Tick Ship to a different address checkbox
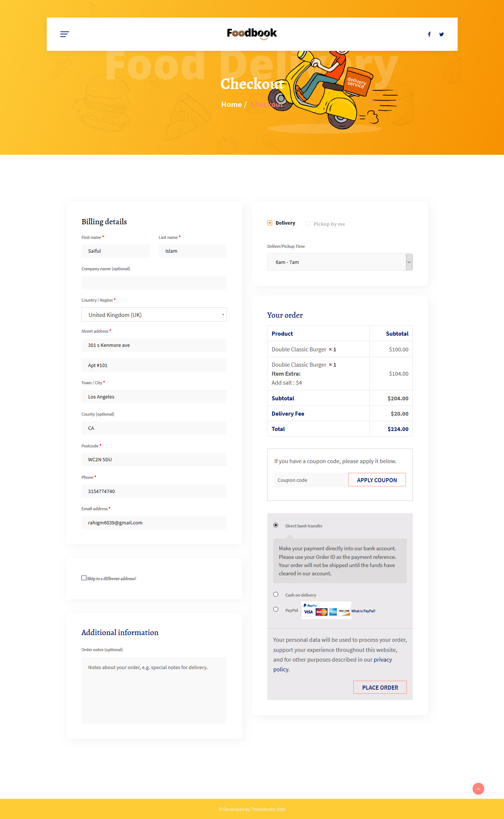Screen dimensions: 504x819 (84, 578)
